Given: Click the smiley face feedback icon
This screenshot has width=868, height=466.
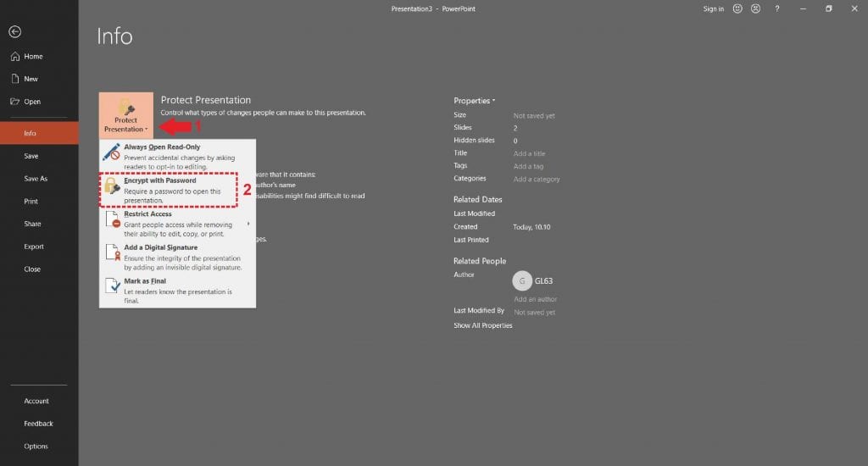Looking at the screenshot, I should click(737, 8).
